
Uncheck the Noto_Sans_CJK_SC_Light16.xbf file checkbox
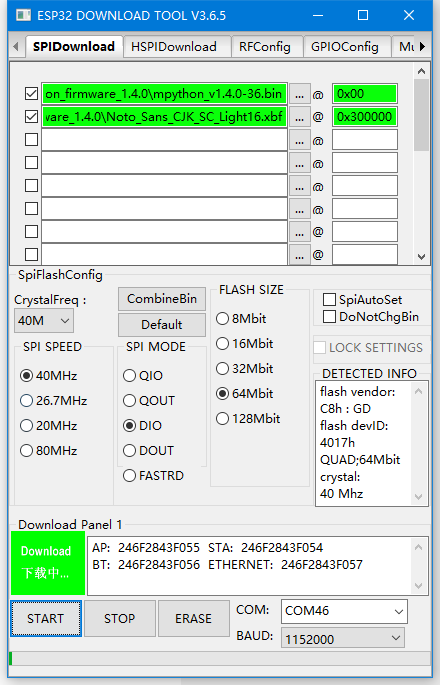coord(31,117)
